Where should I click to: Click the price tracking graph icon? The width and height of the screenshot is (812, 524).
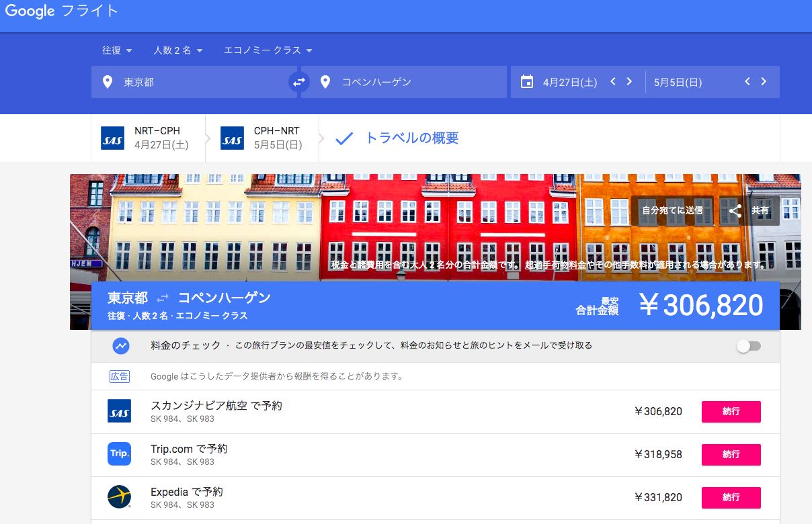click(x=121, y=345)
